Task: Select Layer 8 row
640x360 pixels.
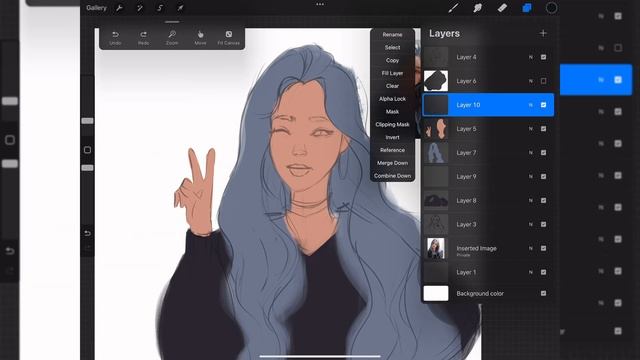Action: [x=488, y=200]
